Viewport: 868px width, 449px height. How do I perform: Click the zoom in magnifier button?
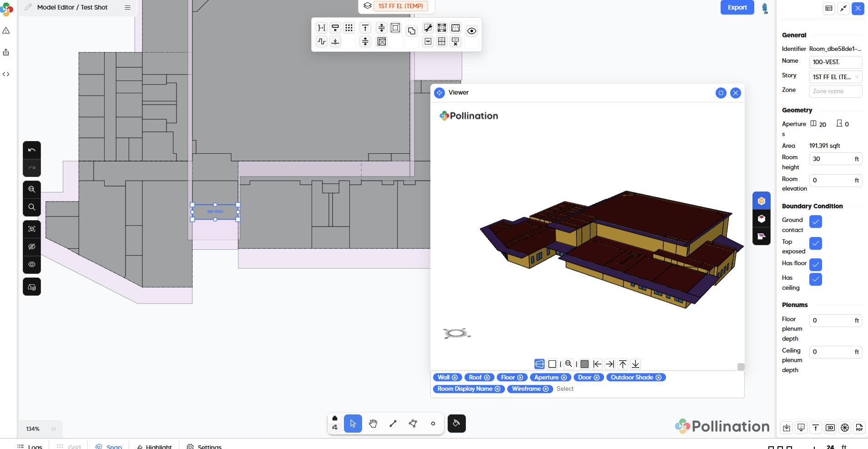32,189
